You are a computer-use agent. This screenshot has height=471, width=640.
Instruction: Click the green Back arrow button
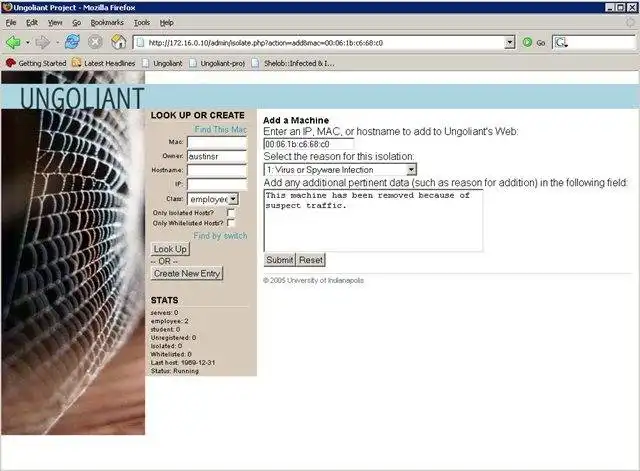coord(13,42)
